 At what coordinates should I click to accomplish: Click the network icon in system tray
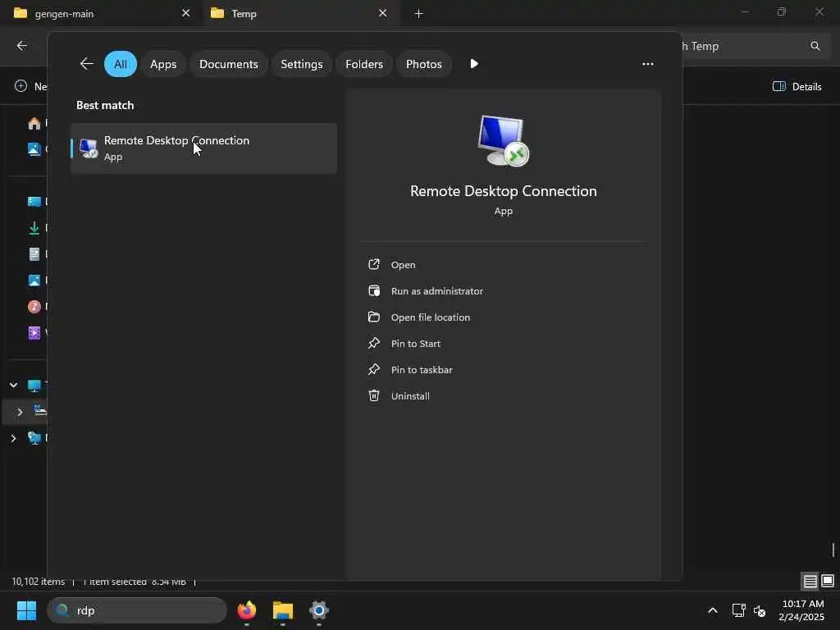pyautogui.click(x=739, y=610)
